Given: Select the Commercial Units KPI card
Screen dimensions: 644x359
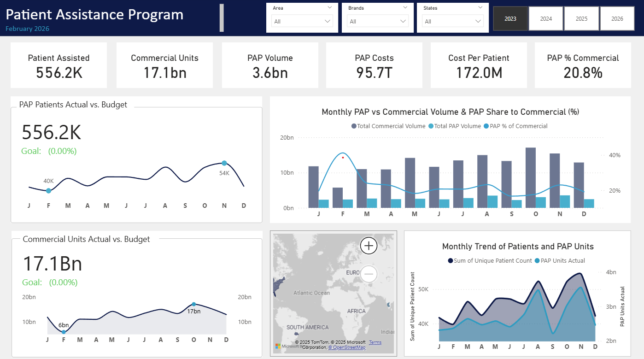Looking at the screenshot, I should [x=164, y=65].
